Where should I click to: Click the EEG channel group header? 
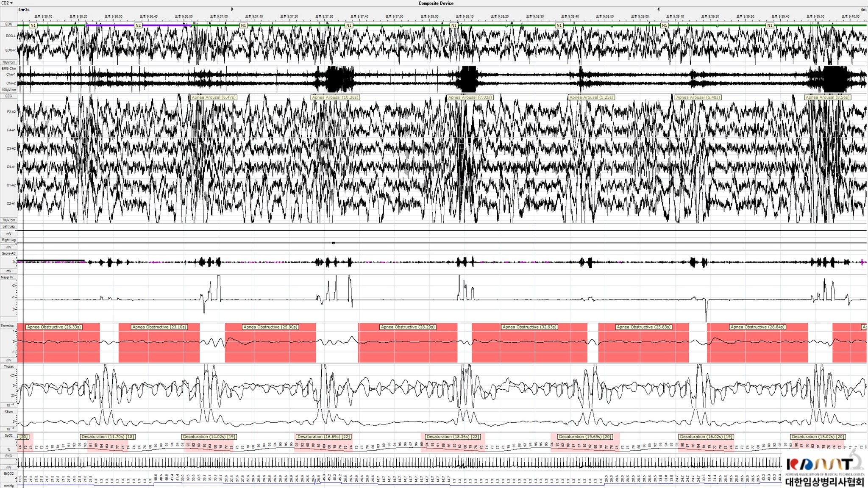click(x=8, y=96)
